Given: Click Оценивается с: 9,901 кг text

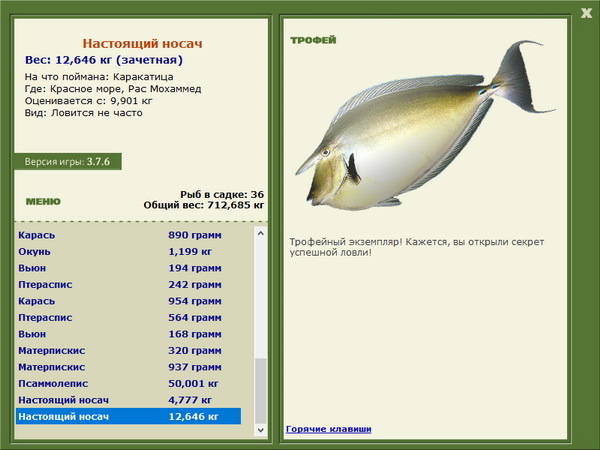Looking at the screenshot, I should click(x=88, y=101).
